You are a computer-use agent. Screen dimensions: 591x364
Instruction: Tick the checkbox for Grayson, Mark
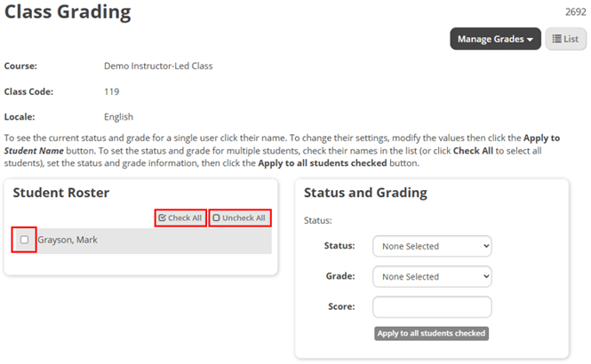point(25,240)
